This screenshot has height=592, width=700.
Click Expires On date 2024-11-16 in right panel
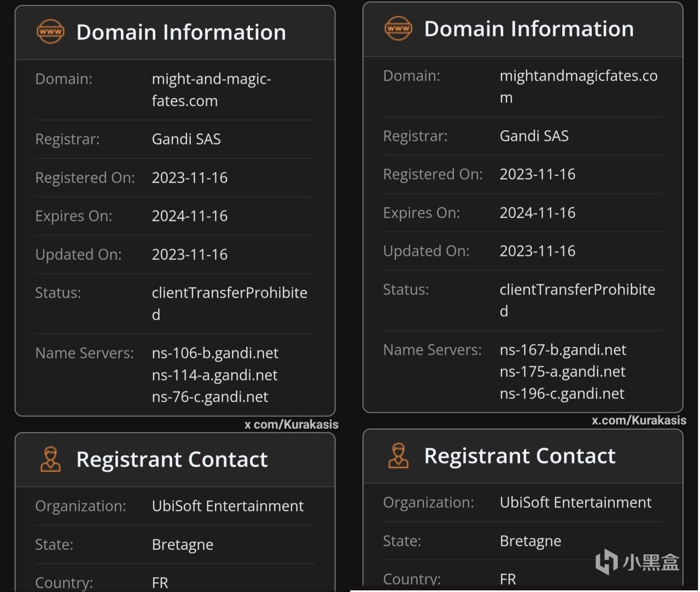(x=537, y=213)
